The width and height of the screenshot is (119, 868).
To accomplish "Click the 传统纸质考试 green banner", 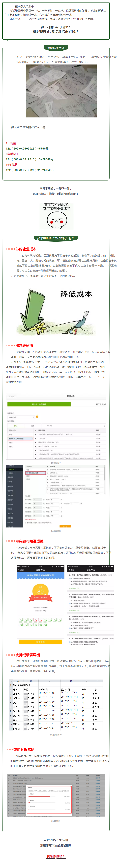I will pos(56,48).
